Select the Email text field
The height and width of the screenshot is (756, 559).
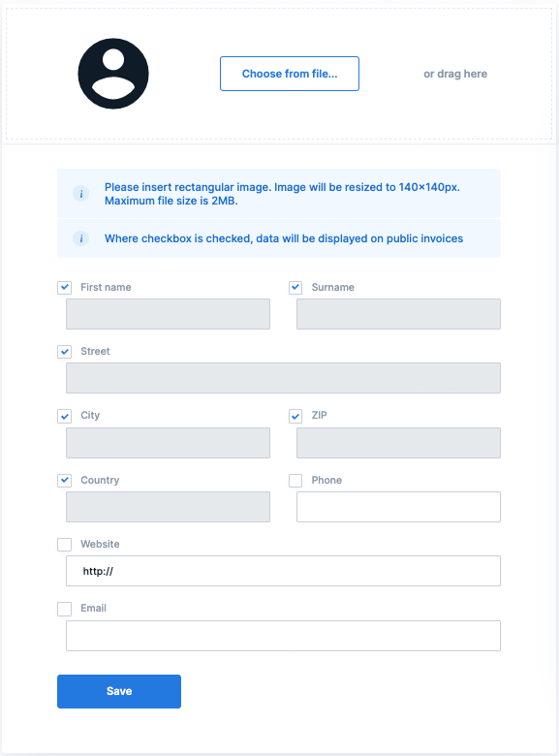pyautogui.click(x=283, y=636)
